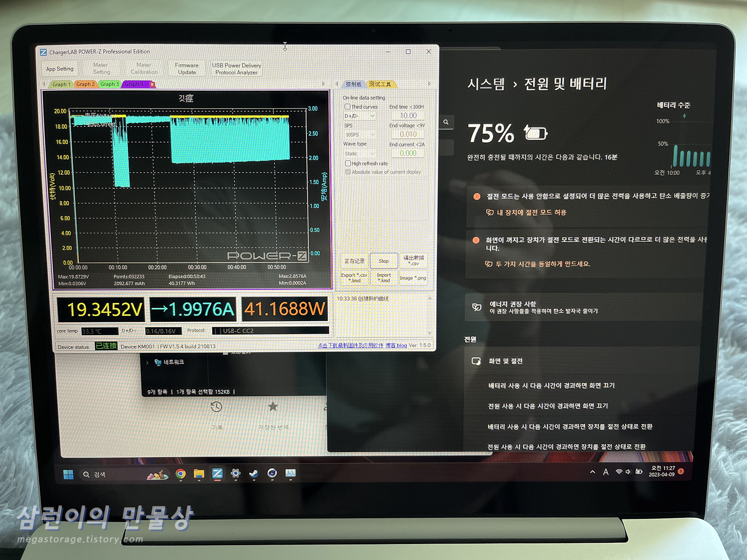747x560 pixels.
Task: Click the Image *.png export button
Action: click(413, 278)
